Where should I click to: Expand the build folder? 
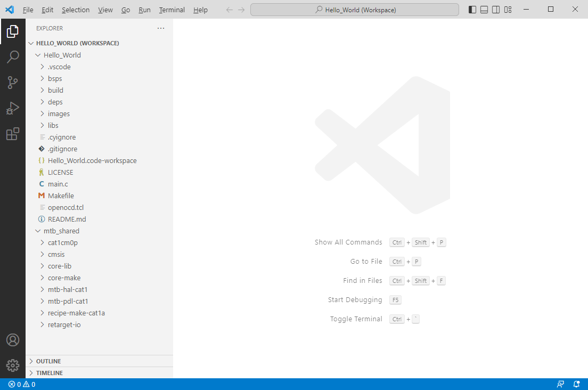(x=100, y=91)
